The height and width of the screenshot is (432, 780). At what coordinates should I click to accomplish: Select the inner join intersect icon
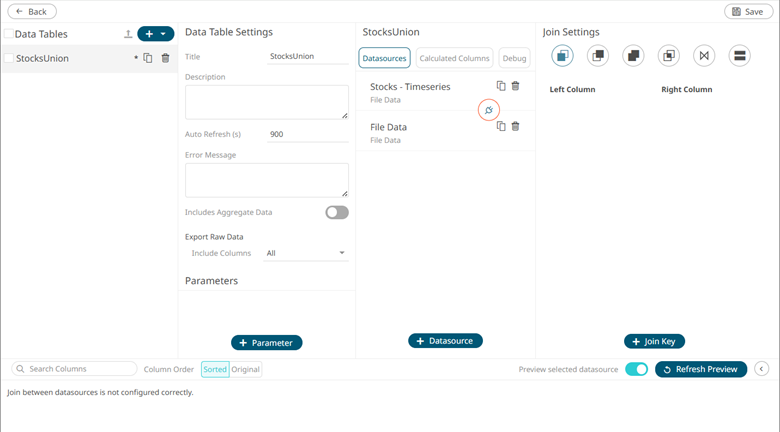(669, 56)
